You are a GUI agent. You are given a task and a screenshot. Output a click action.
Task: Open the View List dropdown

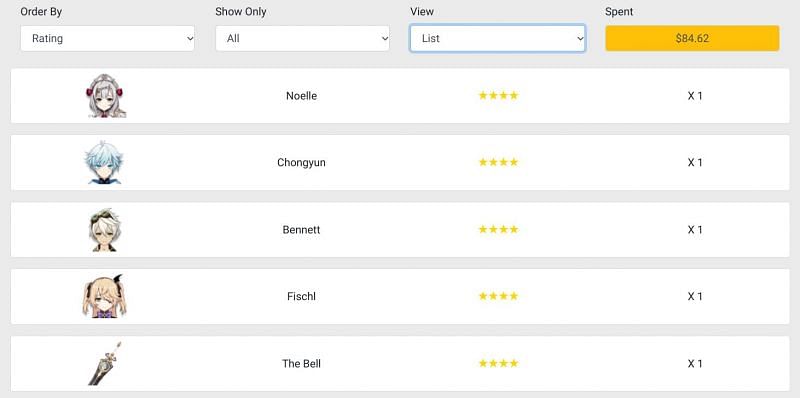[x=497, y=38]
